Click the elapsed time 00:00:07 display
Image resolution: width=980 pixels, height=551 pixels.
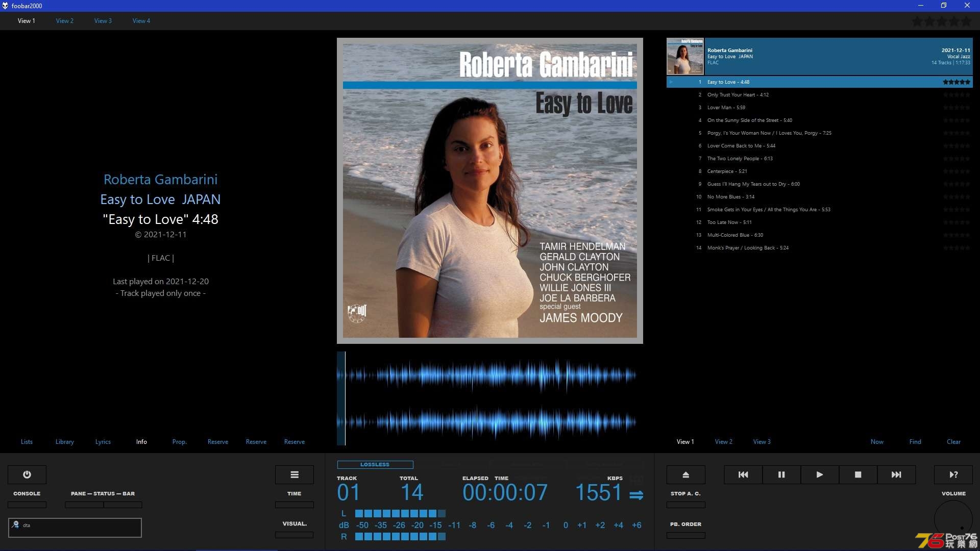pyautogui.click(x=505, y=493)
